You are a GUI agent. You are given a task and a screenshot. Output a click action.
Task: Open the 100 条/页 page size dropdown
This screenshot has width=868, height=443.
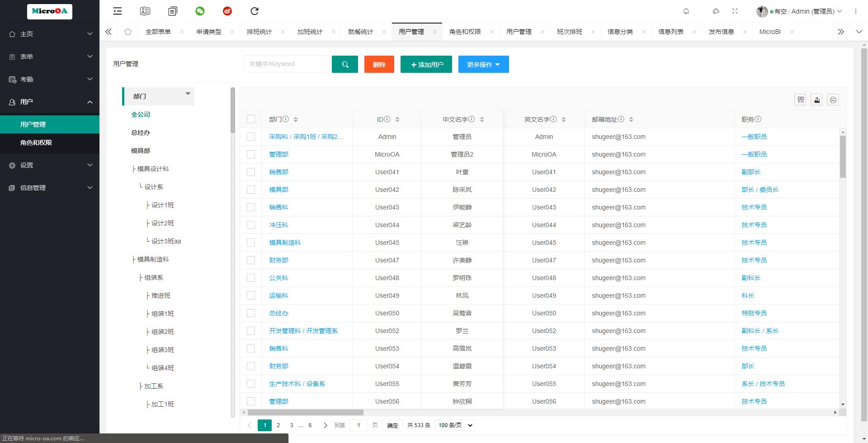point(454,425)
